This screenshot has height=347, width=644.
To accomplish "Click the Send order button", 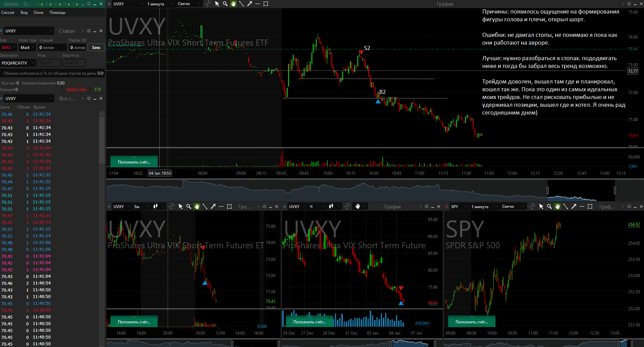I will [96, 48].
